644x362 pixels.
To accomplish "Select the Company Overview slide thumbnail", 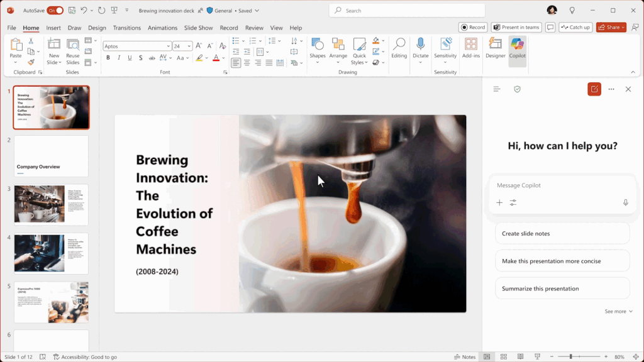I will click(51, 156).
